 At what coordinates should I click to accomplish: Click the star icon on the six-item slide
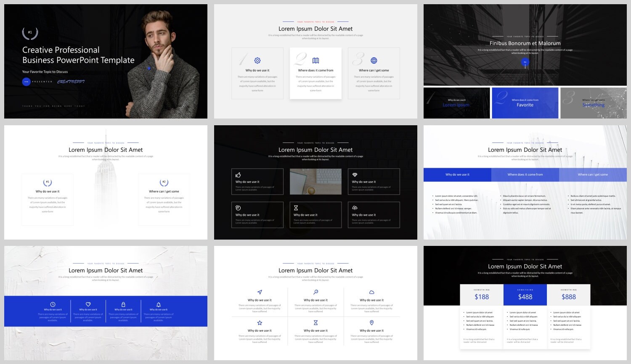[260, 323]
